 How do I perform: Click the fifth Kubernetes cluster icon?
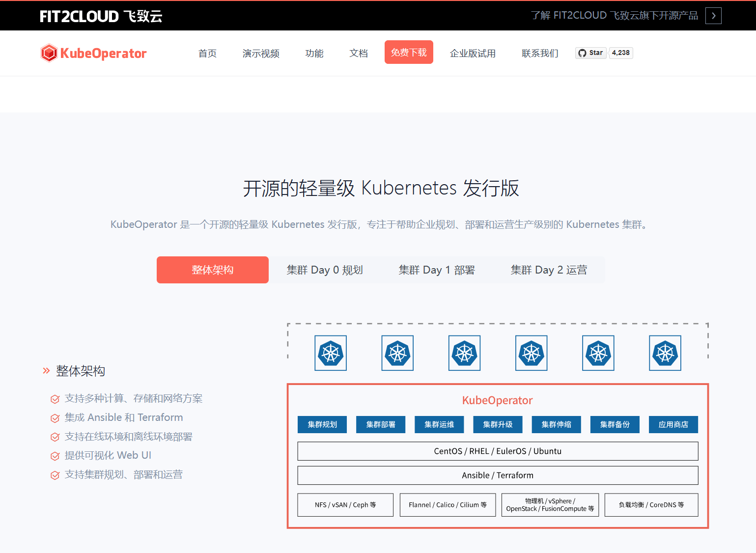pyautogui.click(x=598, y=353)
